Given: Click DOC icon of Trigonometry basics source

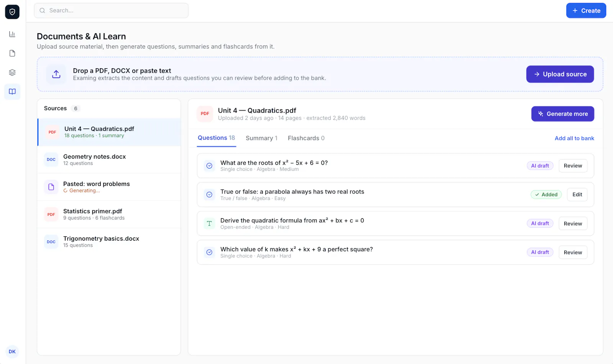Looking at the screenshot, I should tap(51, 242).
